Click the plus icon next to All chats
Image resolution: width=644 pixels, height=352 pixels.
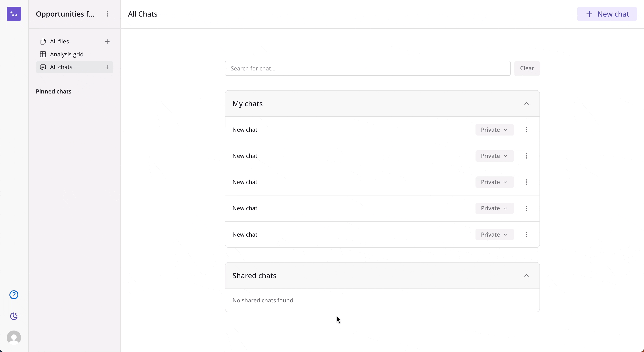click(x=107, y=67)
